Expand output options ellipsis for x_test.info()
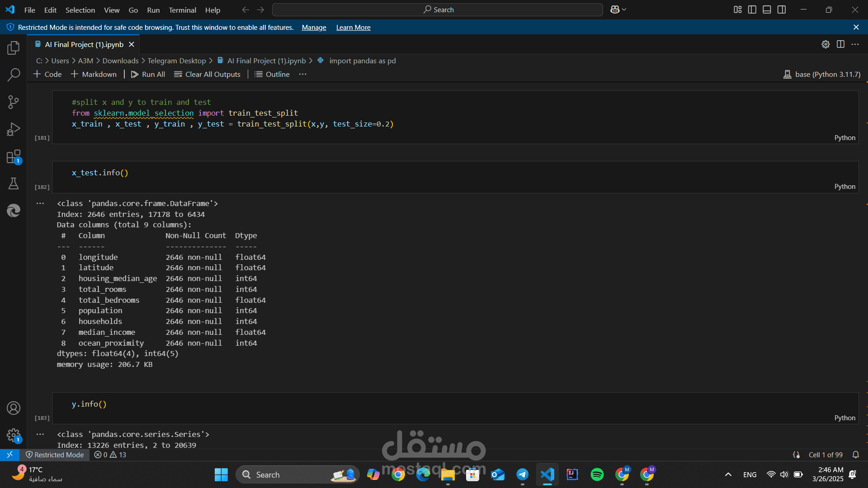Screen dimensions: 868x488 40,203
